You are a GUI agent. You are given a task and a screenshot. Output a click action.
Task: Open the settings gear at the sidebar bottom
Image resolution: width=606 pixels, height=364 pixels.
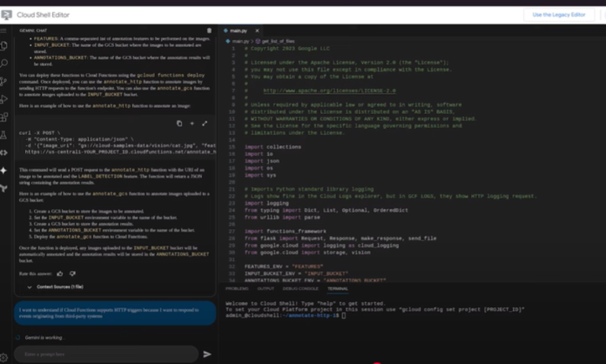tap(3, 357)
